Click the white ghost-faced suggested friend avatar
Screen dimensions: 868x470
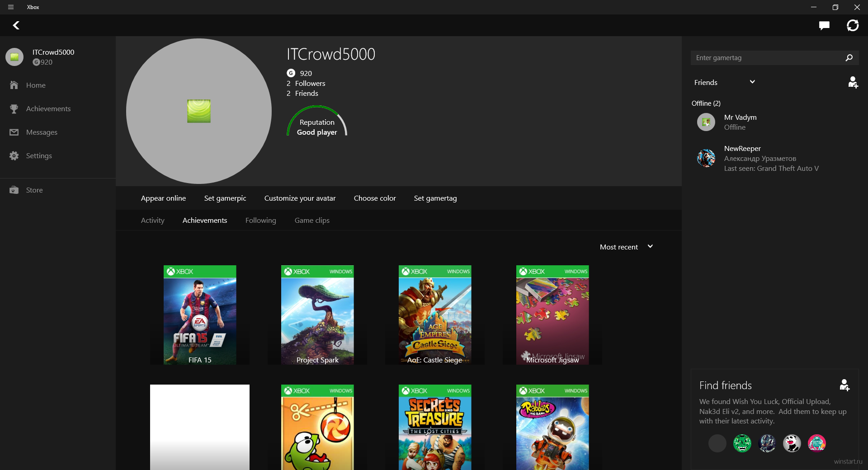tap(792, 443)
